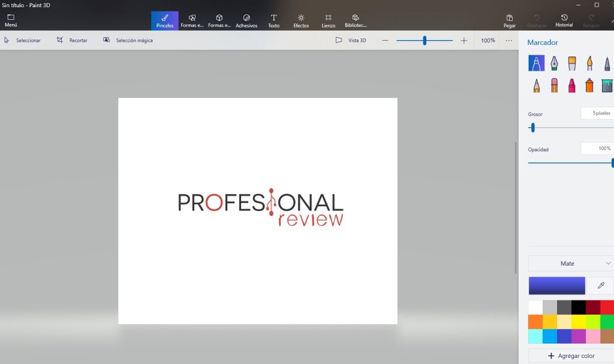614x364 pixels.
Task: Select the pencil tool
Action: 536,85
